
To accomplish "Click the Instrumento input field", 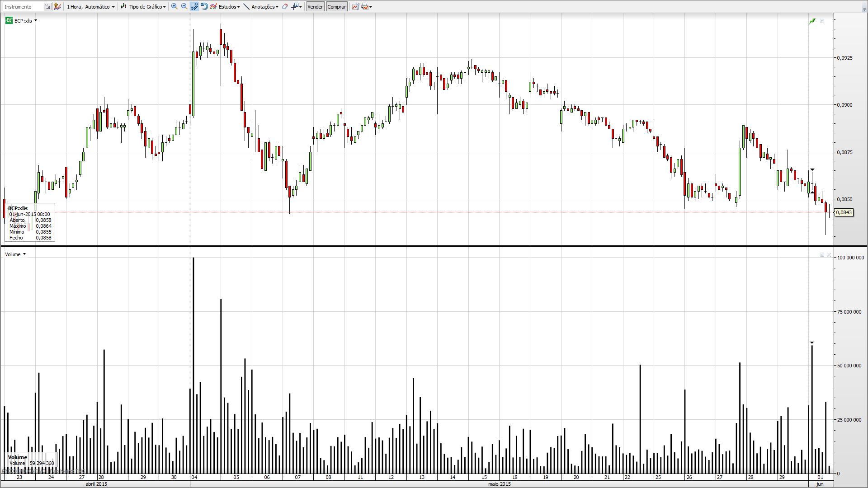I will pyautogui.click(x=24, y=6).
